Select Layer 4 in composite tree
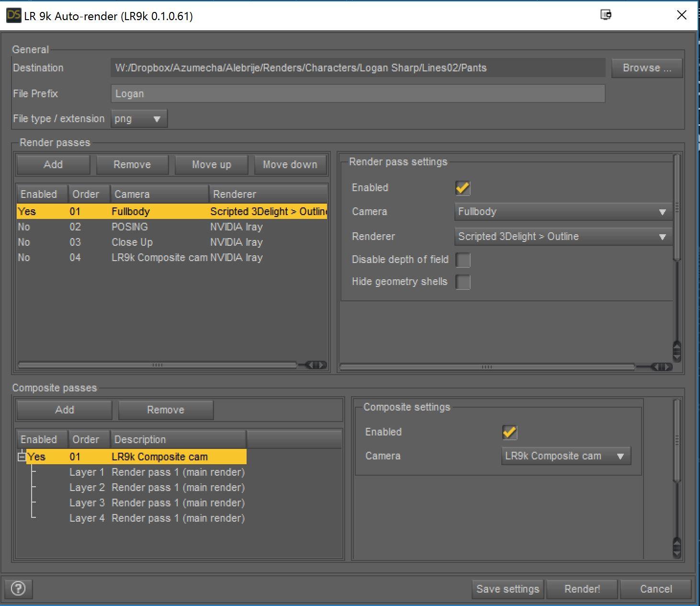 click(157, 518)
